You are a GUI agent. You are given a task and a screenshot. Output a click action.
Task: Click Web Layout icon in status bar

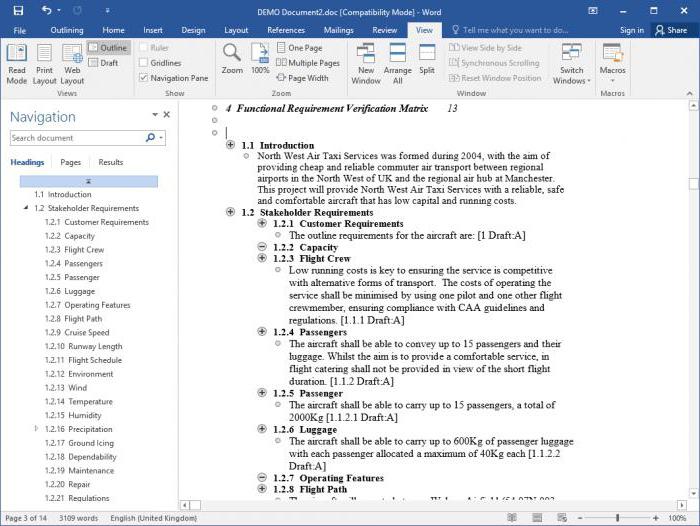(562, 518)
